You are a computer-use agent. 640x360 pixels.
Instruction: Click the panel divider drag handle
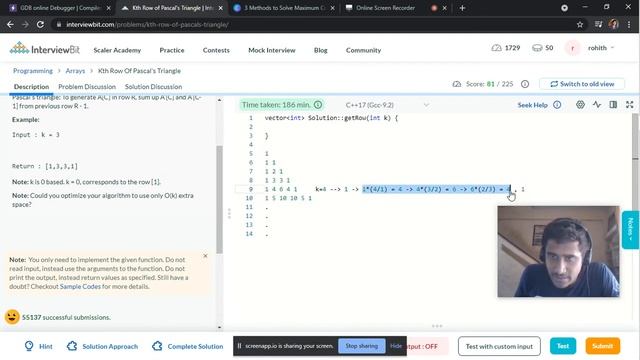coord(229,213)
